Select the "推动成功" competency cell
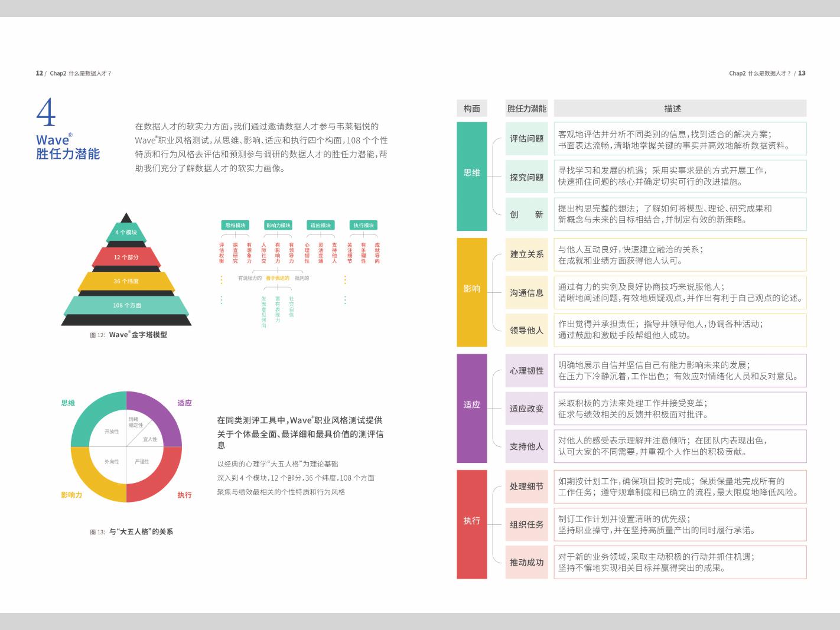This screenshot has height=630, width=840. click(x=526, y=562)
